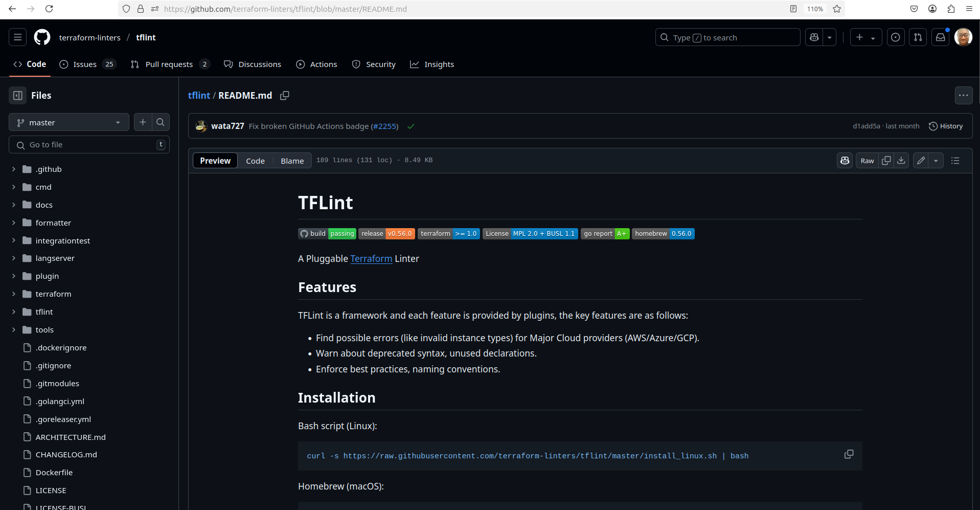Copy the raw file contents

point(886,161)
